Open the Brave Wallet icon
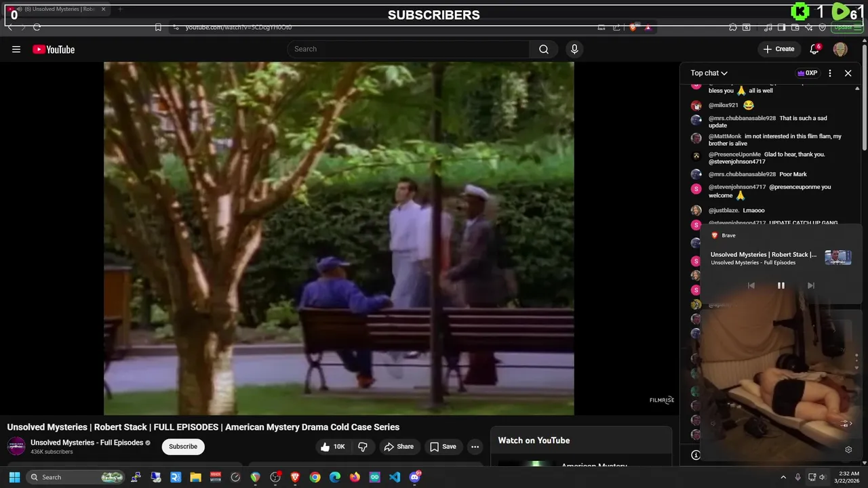This screenshot has width=868, height=488. [795, 27]
